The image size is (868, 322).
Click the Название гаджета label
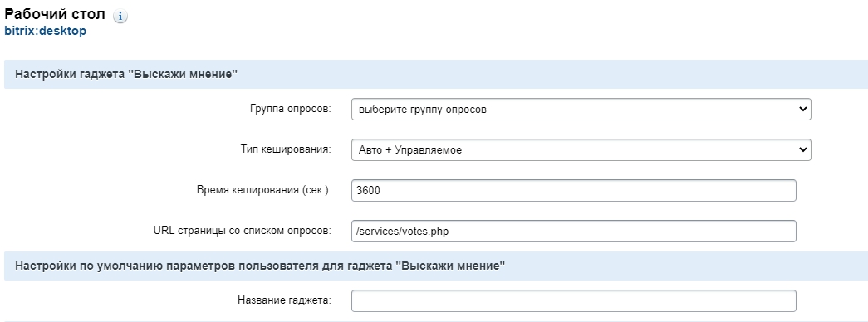pos(284,300)
